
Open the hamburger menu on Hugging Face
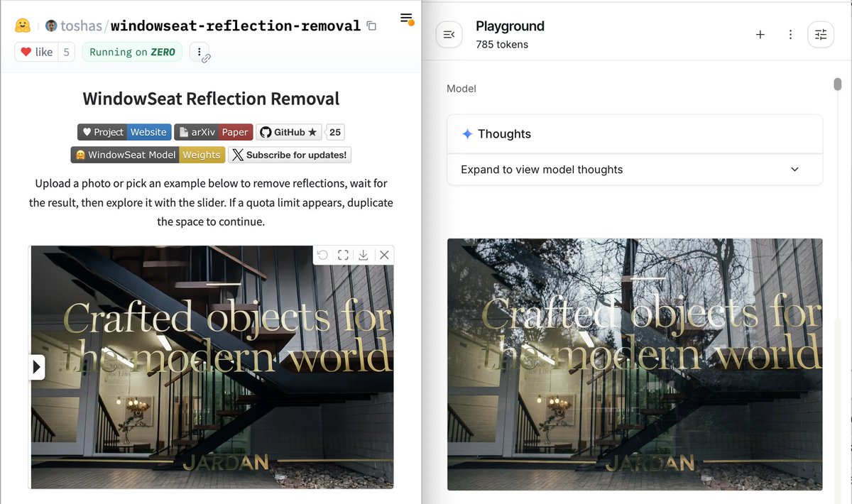(x=406, y=18)
